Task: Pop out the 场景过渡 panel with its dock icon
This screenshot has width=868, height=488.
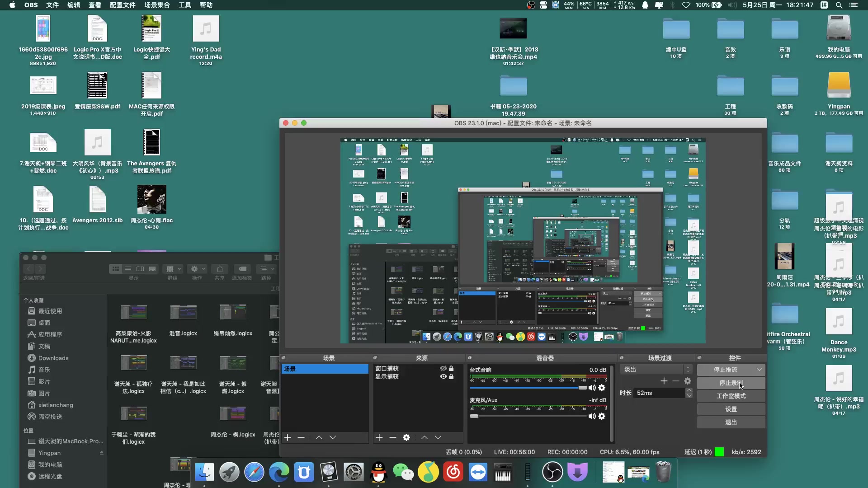Action: (x=622, y=358)
